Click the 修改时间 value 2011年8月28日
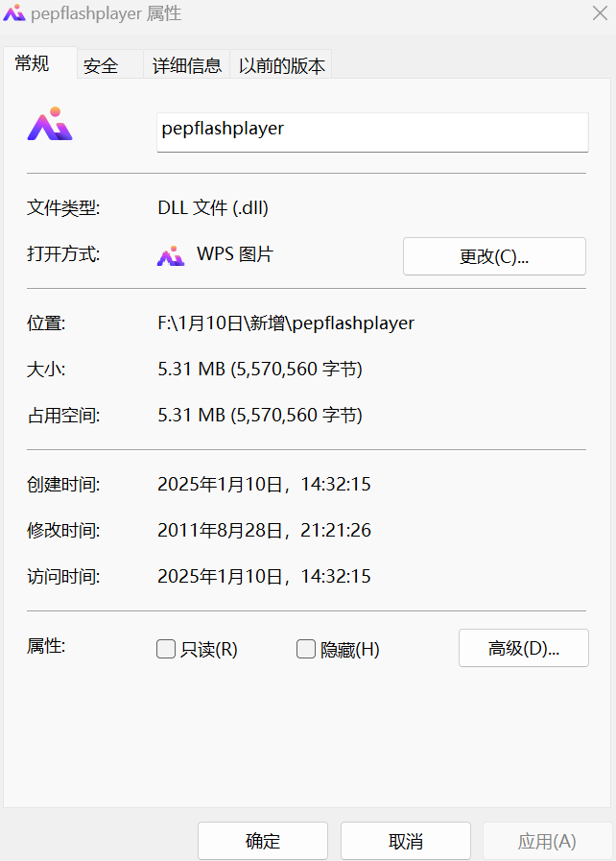 [x=264, y=531]
